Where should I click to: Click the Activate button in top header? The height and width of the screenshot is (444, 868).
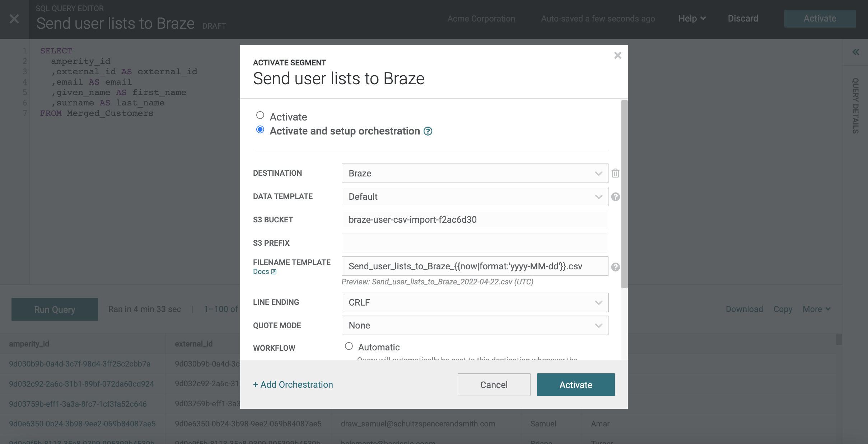820,18
